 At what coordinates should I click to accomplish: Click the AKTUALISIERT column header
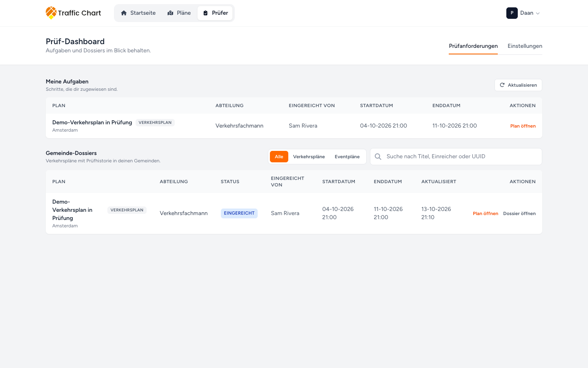pyautogui.click(x=439, y=182)
